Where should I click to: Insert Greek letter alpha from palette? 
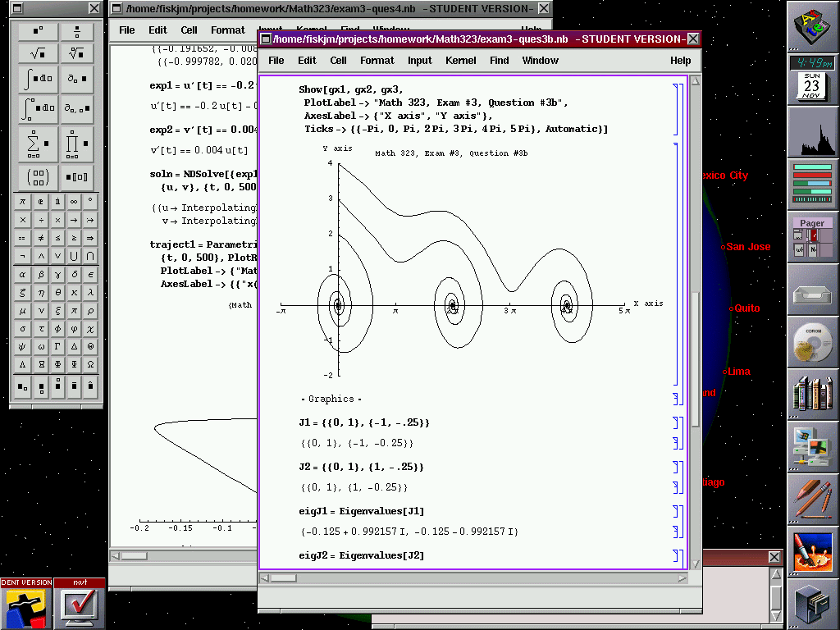tap(22, 274)
